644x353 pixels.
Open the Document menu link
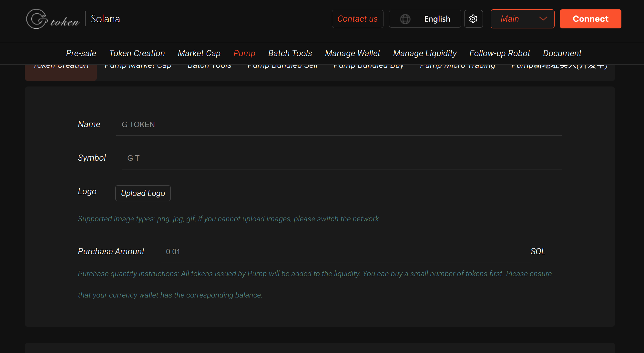point(562,53)
